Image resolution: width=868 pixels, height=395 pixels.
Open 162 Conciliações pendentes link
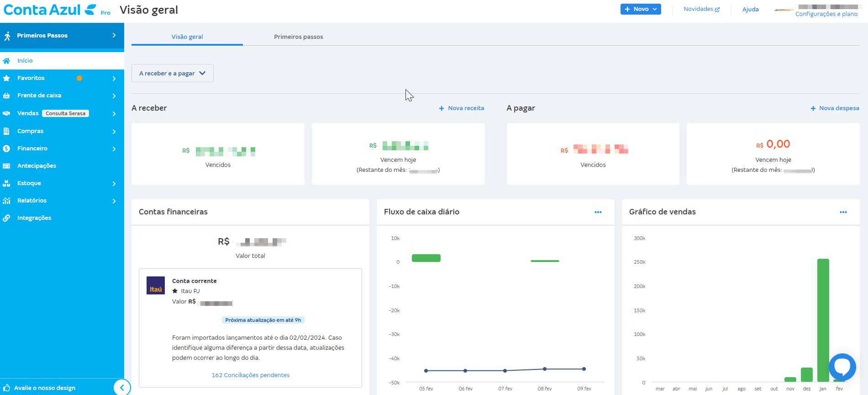pyautogui.click(x=250, y=375)
